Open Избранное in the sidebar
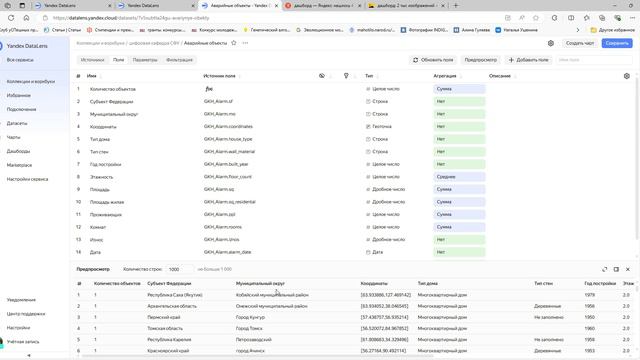Viewport: 640px width, 360px height. tap(18, 96)
